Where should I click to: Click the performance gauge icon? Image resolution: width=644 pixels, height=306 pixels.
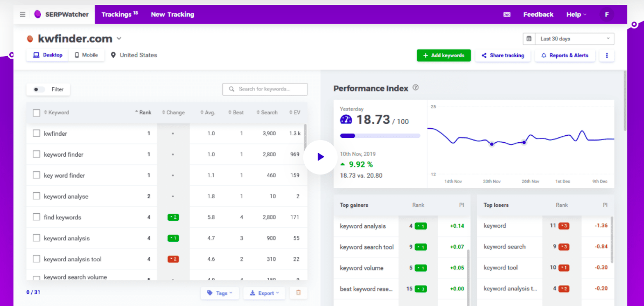(x=346, y=120)
